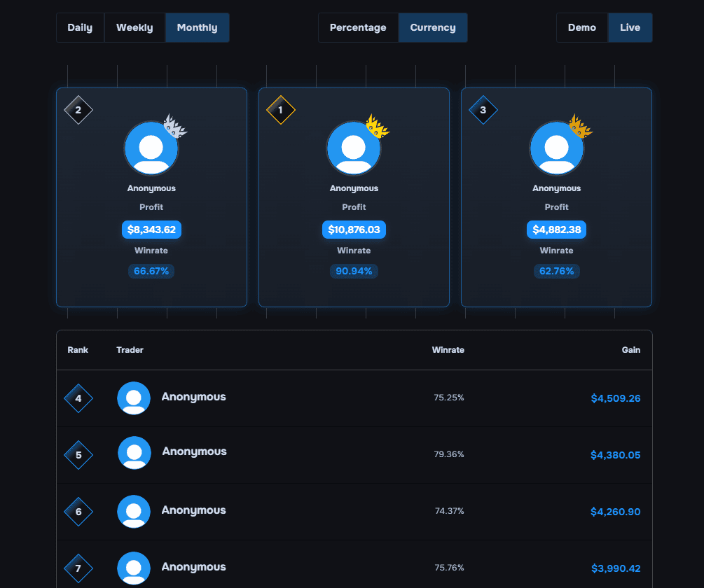The height and width of the screenshot is (588, 704).
Task: Switch leaderboard to Daily period
Action: click(80, 28)
